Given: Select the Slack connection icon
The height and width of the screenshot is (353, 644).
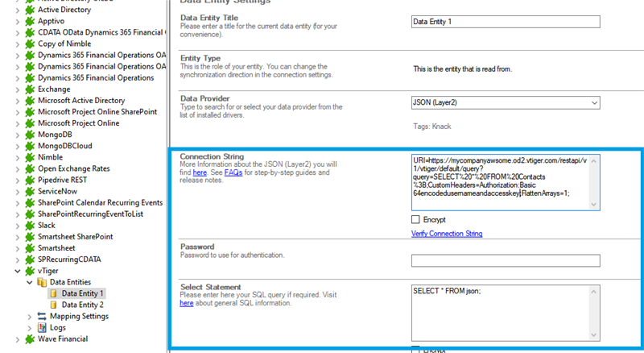Looking at the screenshot, I should pyautogui.click(x=30, y=226).
